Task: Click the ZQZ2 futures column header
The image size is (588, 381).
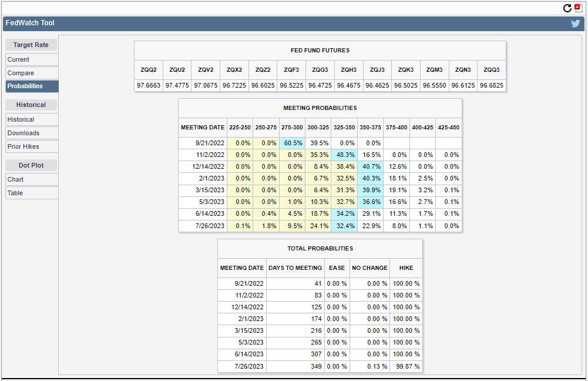Action: click(263, 70)
